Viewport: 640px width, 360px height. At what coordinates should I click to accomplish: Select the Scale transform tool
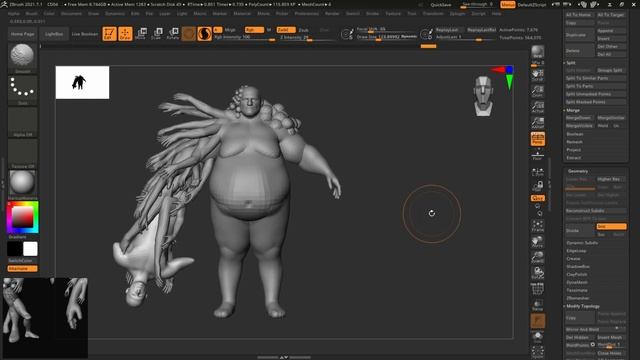[x=157, y=33]
